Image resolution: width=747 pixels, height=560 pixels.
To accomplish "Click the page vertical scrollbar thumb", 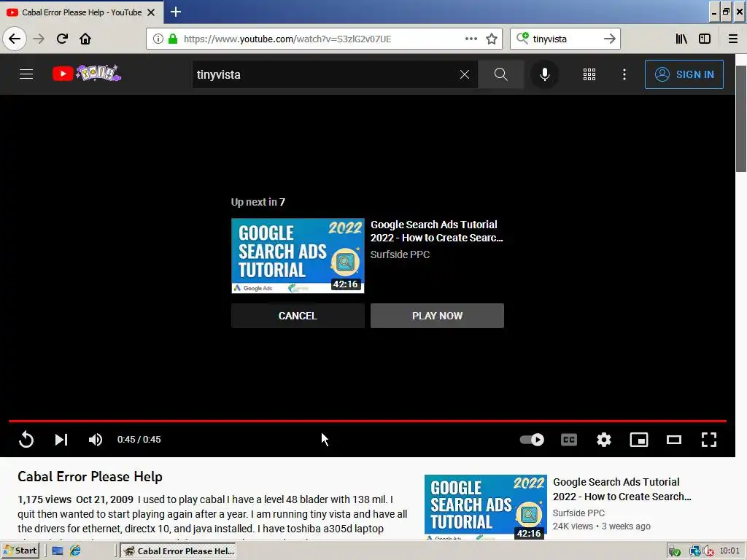I will (x=741, y=119).
